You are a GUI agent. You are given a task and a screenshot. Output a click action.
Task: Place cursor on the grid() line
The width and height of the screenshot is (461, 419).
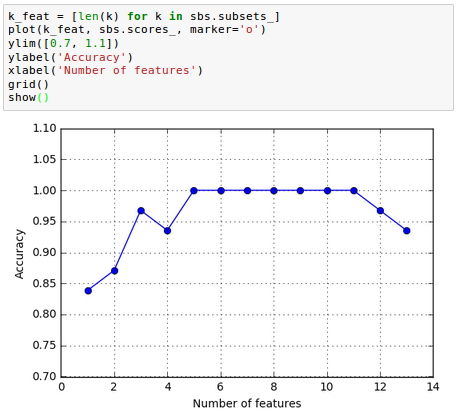pos(29,84)
